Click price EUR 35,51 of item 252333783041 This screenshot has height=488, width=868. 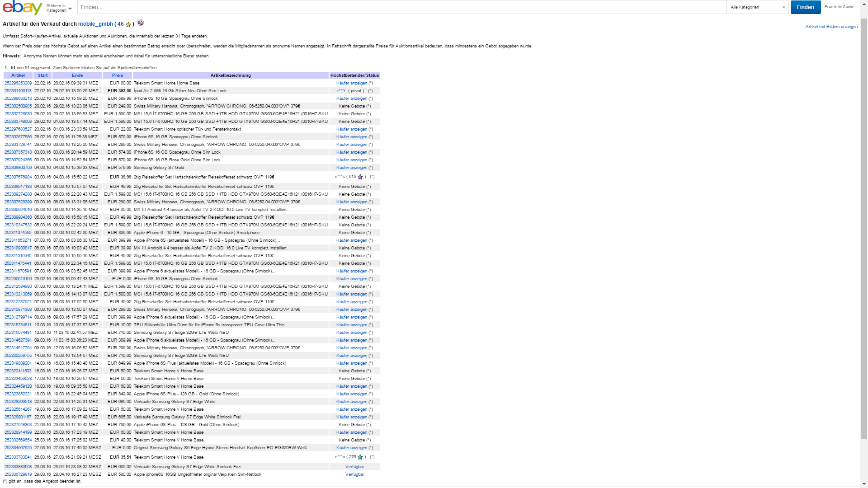pyautogui.click(x=121, y=457)
